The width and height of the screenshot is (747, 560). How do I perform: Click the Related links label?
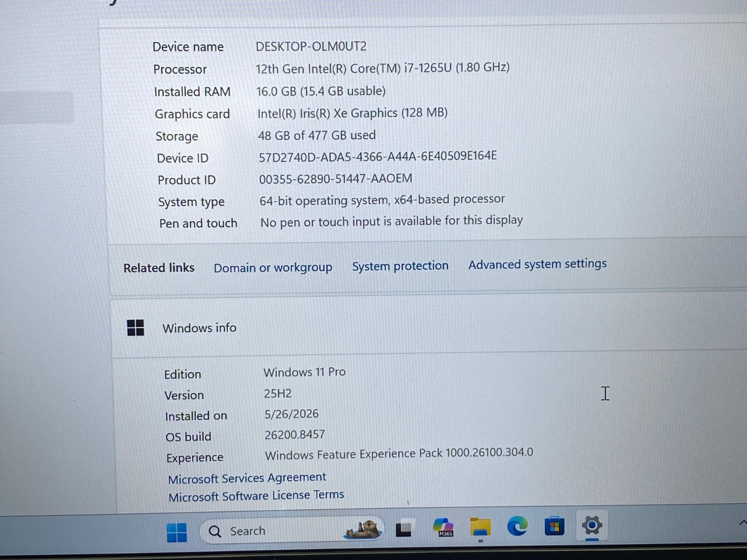pos(159,268)
